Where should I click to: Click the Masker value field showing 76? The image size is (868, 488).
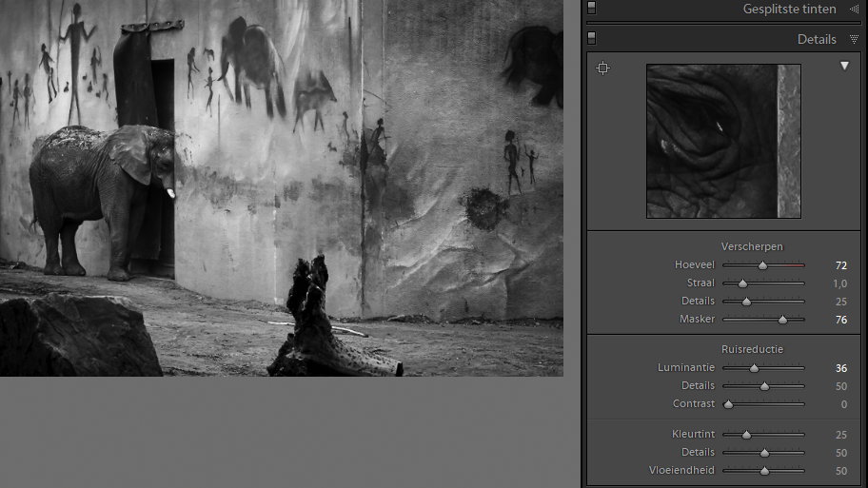[x=840, y=320]
